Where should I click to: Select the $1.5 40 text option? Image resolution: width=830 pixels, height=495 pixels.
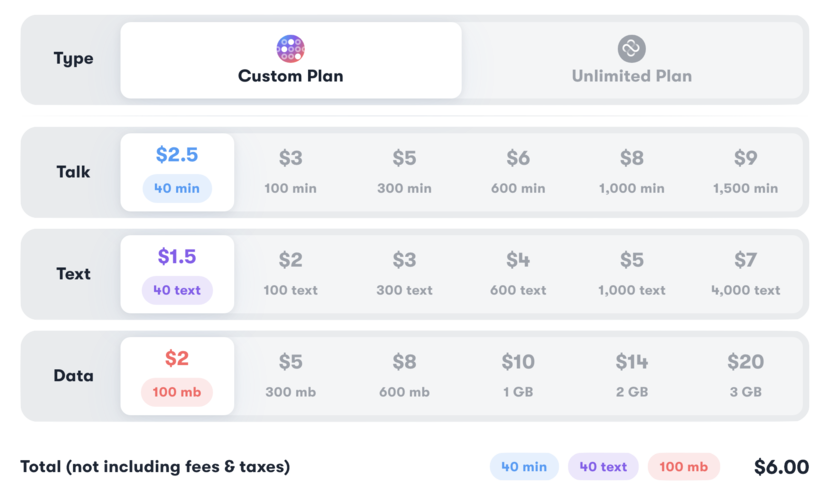click(177, 273)
